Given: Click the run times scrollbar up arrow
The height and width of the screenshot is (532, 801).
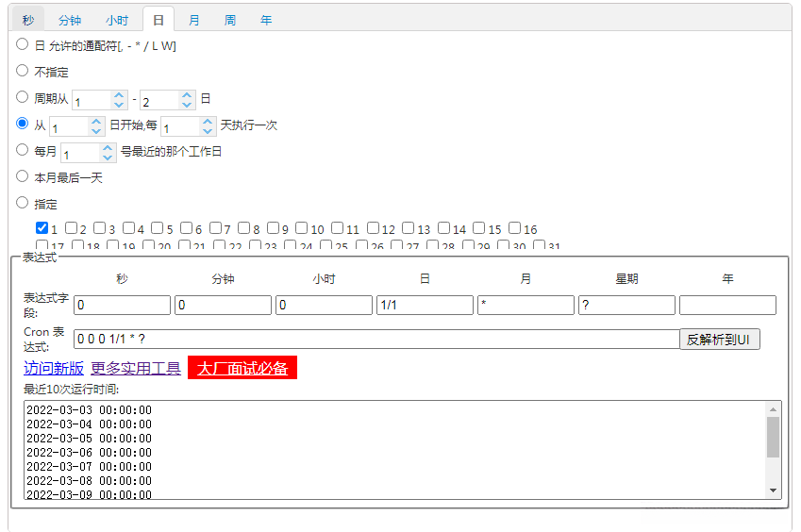Looking at the screenshot, I should tap(773, 409).
